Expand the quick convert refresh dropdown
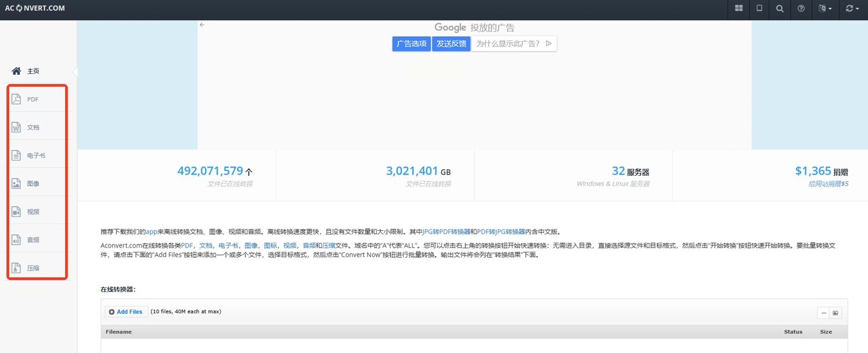Screen dimensions: 868x353 (852, 8)
